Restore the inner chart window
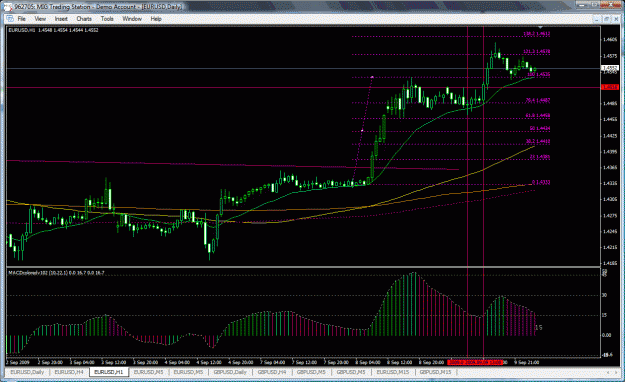The image size is (625, 382). tap(607, 19)
